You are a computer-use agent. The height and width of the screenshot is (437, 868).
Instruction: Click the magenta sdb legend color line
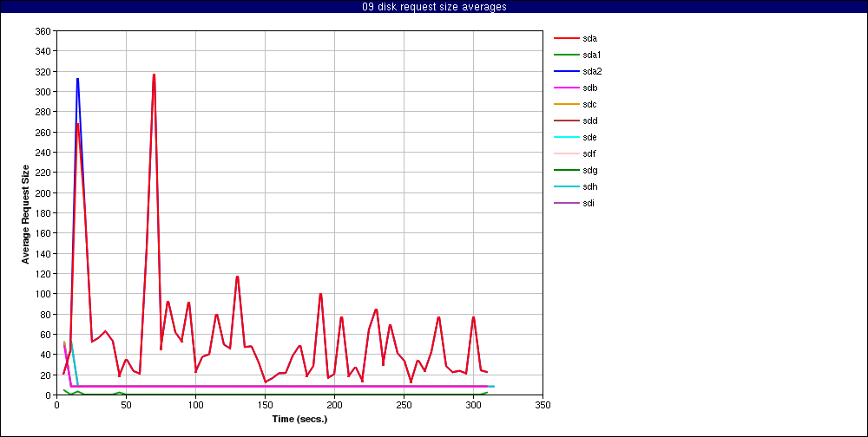click(566, 88)
